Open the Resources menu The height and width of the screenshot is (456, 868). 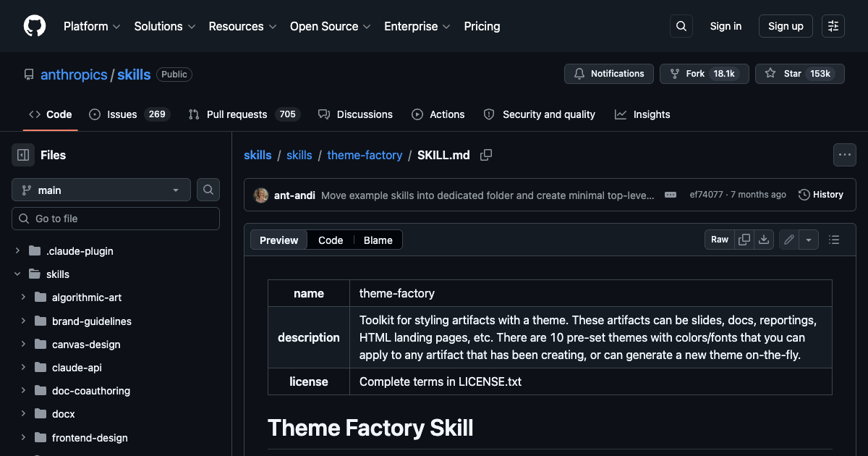click(x=242, y=26)
